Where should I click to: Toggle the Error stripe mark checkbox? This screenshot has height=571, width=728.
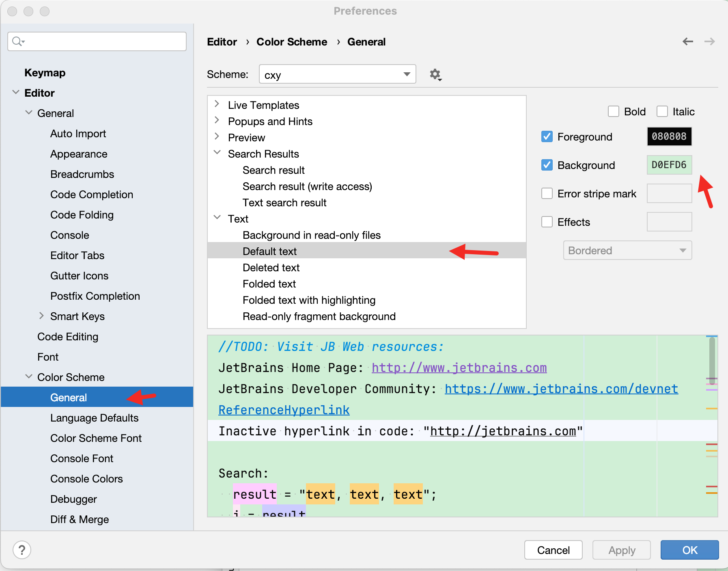tap(547, 194)
